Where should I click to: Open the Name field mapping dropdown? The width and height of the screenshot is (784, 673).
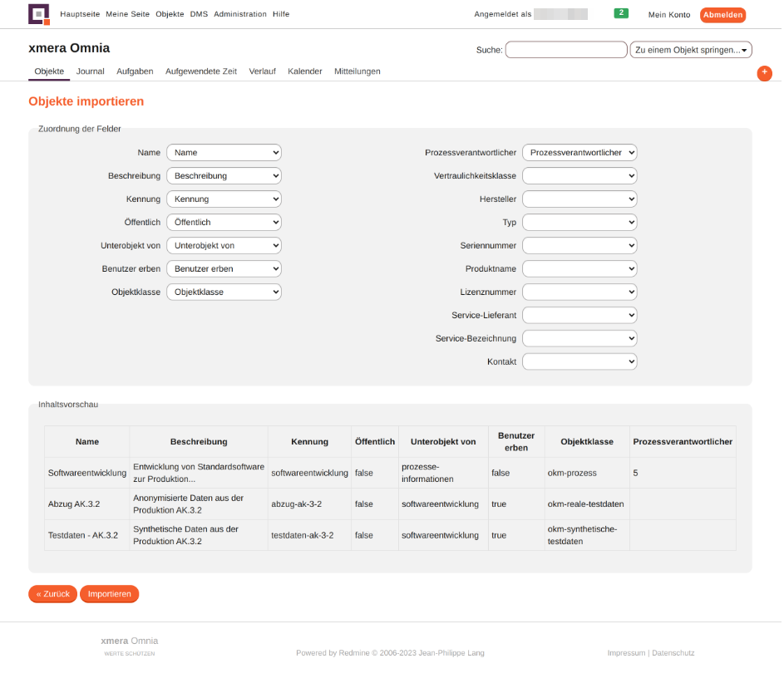pyautogui.click(x=224, y=153)
